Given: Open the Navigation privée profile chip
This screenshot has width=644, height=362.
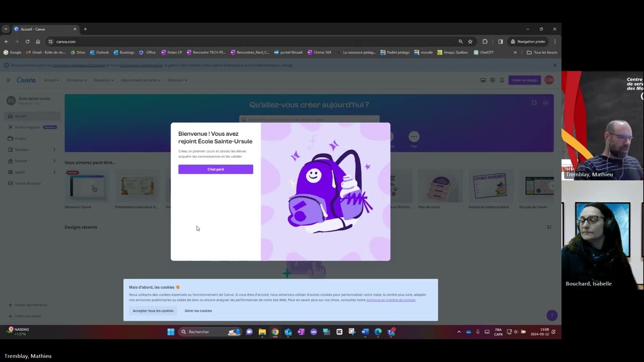Looking at the screenshot, I should [x=528, y=42].
